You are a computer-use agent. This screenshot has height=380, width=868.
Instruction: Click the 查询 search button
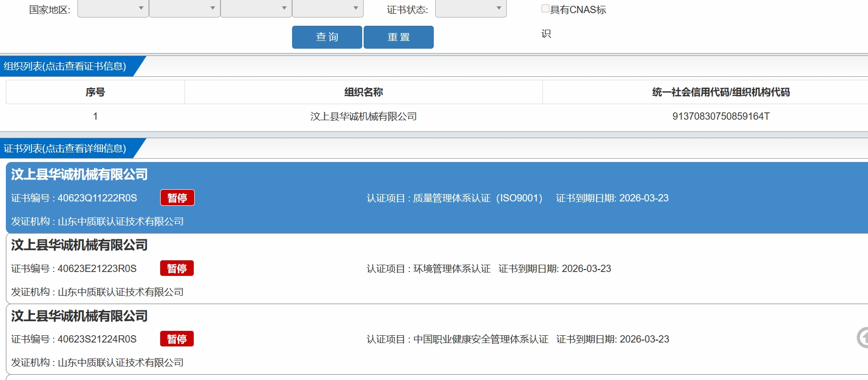(x=327, y=37)
